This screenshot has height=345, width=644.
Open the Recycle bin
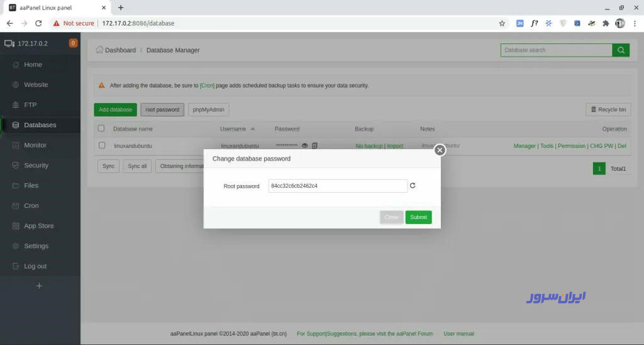tap(608, 110)
